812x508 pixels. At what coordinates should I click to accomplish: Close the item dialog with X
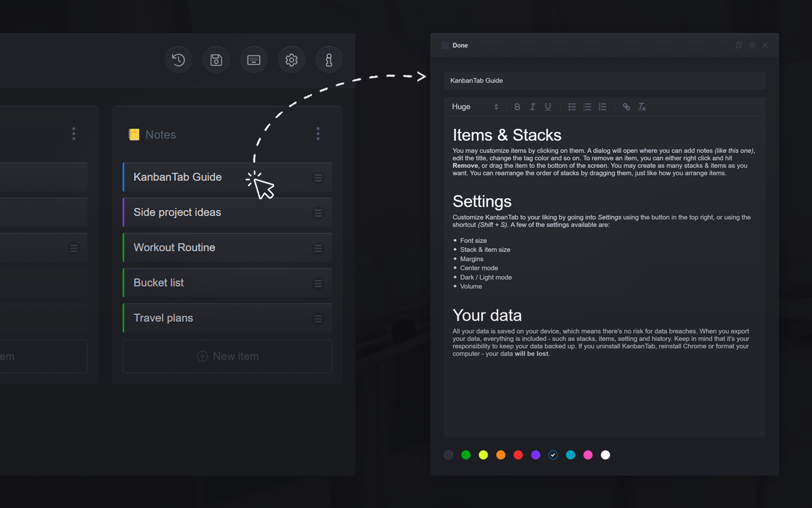pos(765,45)
